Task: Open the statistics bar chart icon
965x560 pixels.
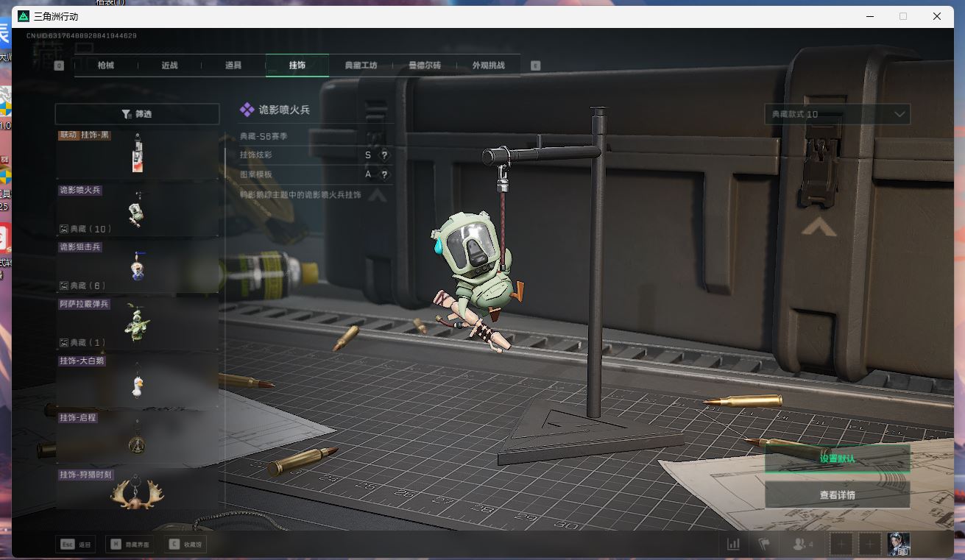Action: [733, 545]
